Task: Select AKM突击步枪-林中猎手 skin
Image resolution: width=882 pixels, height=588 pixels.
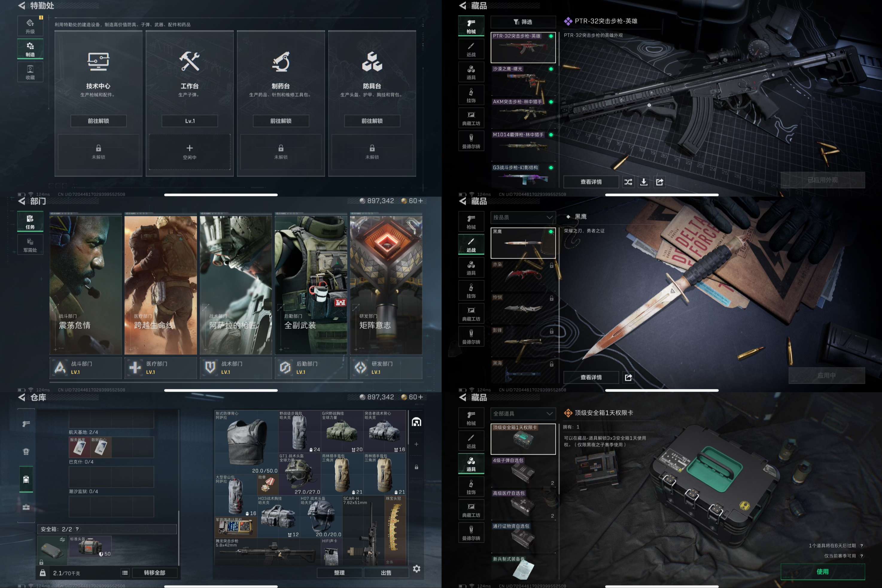Action: 523,113
